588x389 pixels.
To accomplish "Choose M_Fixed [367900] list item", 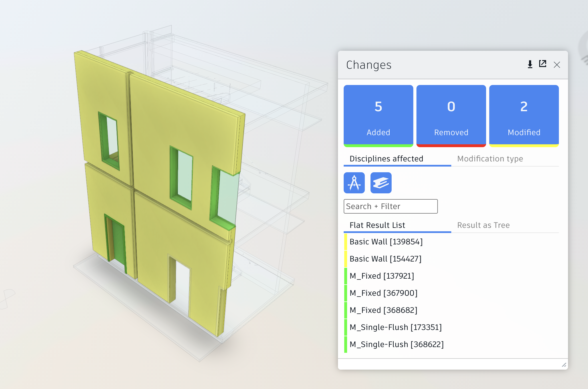I will tap(383, 293).
